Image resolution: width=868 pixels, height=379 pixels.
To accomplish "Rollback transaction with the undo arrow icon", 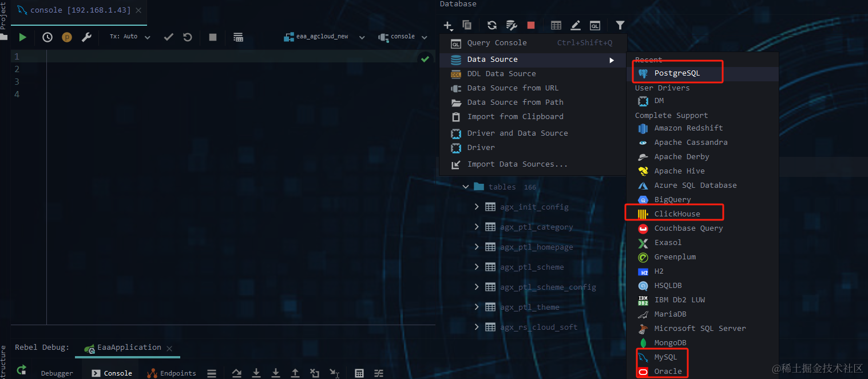I will tap(188, 37).
